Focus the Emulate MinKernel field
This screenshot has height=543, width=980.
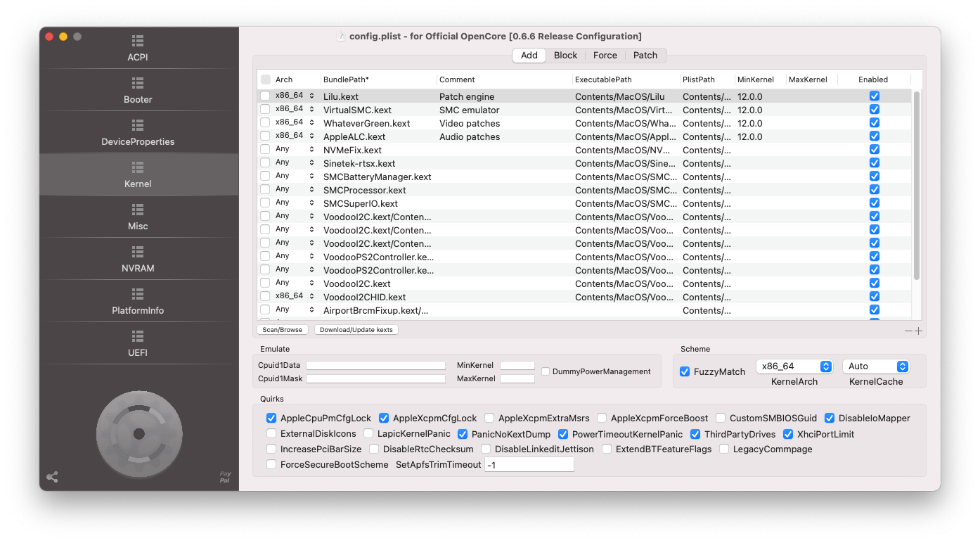point(517,365)
